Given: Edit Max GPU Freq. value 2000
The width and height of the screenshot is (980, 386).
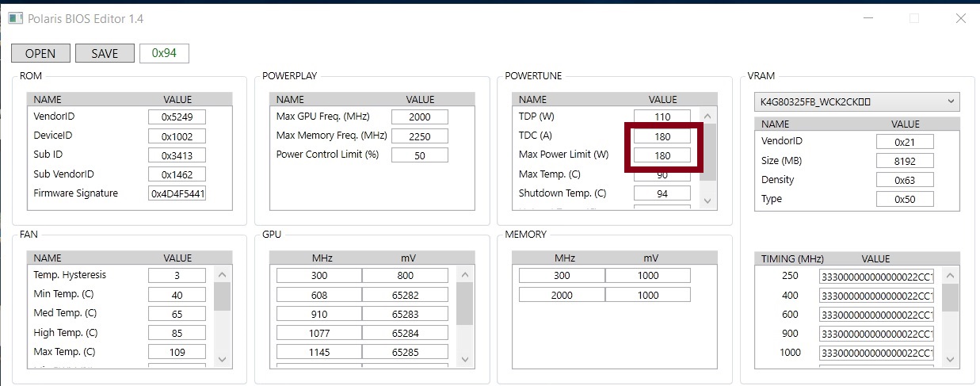Looking at the screenshot, I should click(x=420, y=117).
